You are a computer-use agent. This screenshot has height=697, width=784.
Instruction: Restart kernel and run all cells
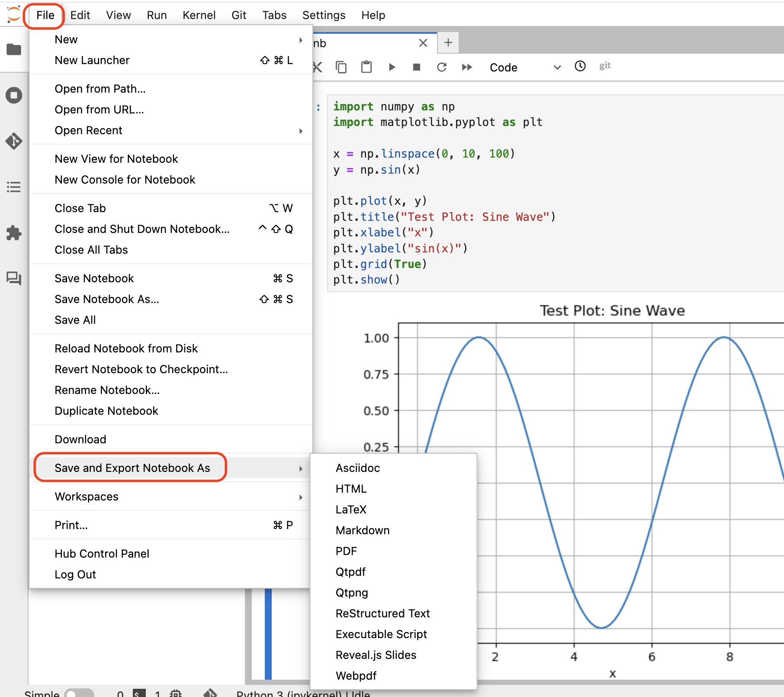point(467,67)
